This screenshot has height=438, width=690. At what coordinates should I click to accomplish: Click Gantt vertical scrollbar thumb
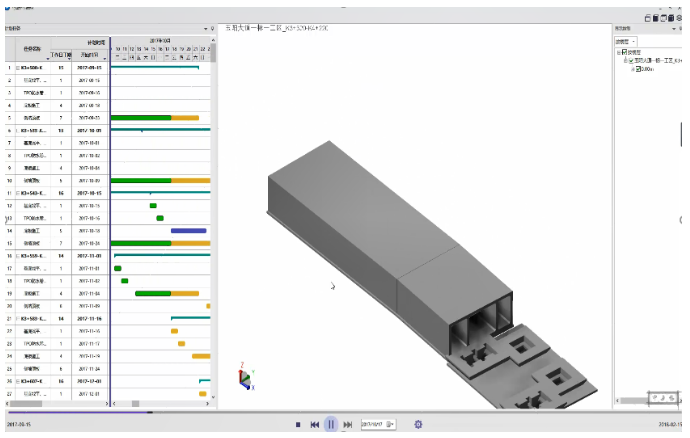[213, 53]
